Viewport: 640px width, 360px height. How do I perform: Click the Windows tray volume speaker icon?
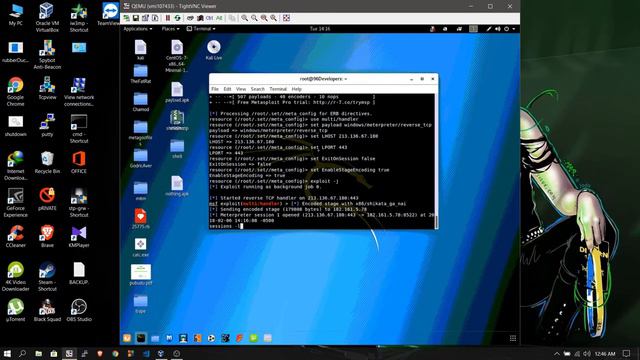click(x=587, y=353)
